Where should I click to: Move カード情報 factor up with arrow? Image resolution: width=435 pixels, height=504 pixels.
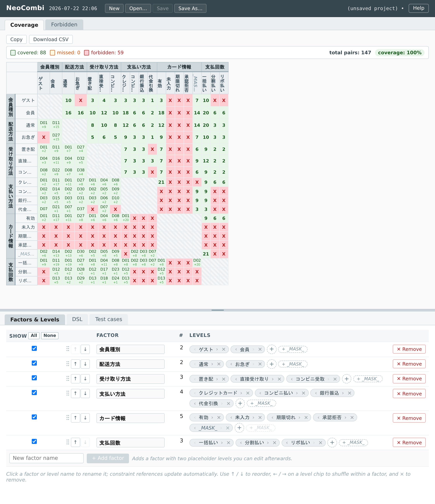tap(75, 418)
